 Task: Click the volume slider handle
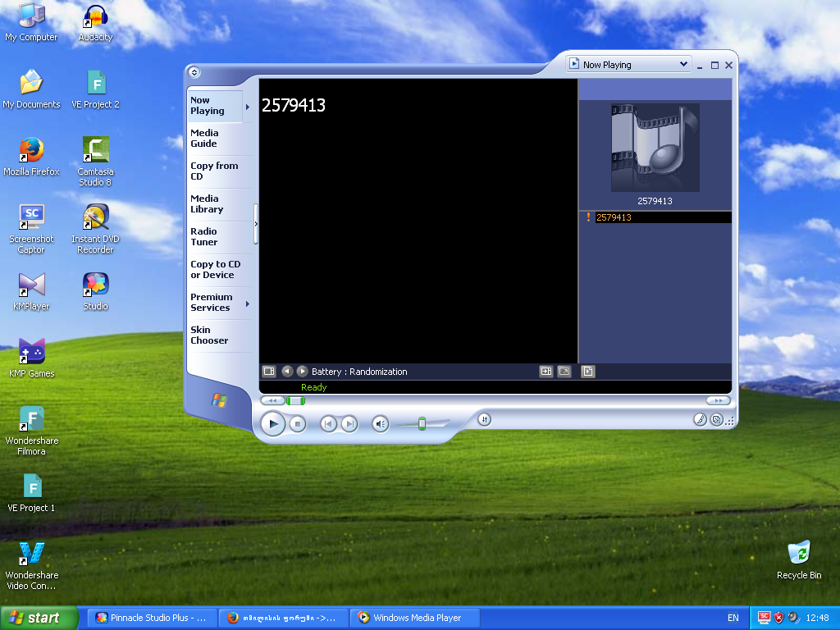(422, 423)
